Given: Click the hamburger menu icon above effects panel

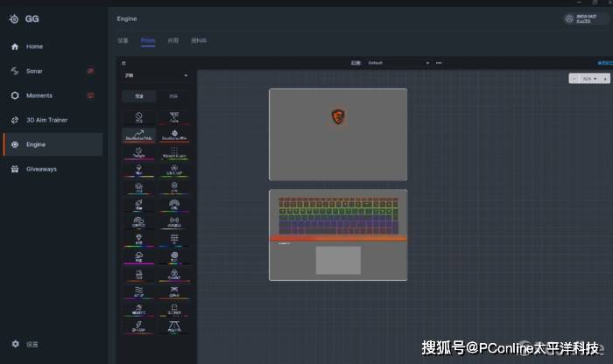Looking at the screenshot, I should pos(123,63).
